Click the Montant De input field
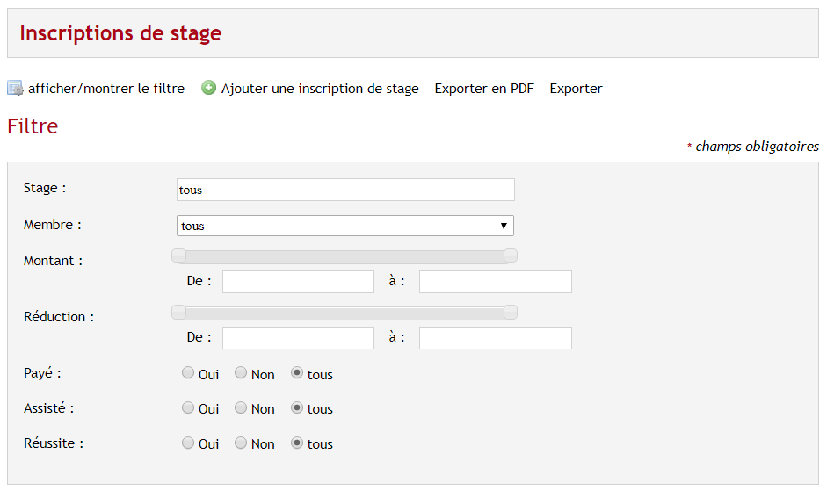The image size is (834, 504). [x=299, y=282]
